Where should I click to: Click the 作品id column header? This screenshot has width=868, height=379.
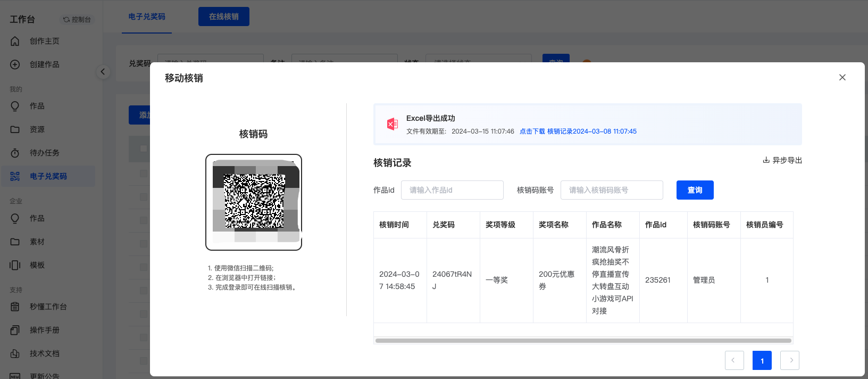click(663, 225)
